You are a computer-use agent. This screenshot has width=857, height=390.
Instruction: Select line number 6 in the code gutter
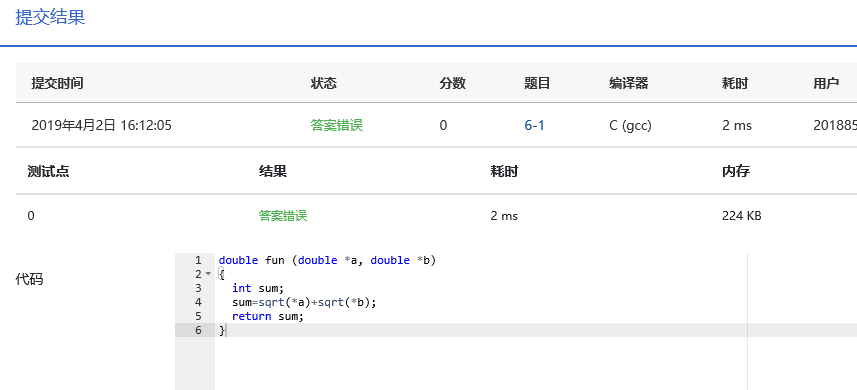198,330
